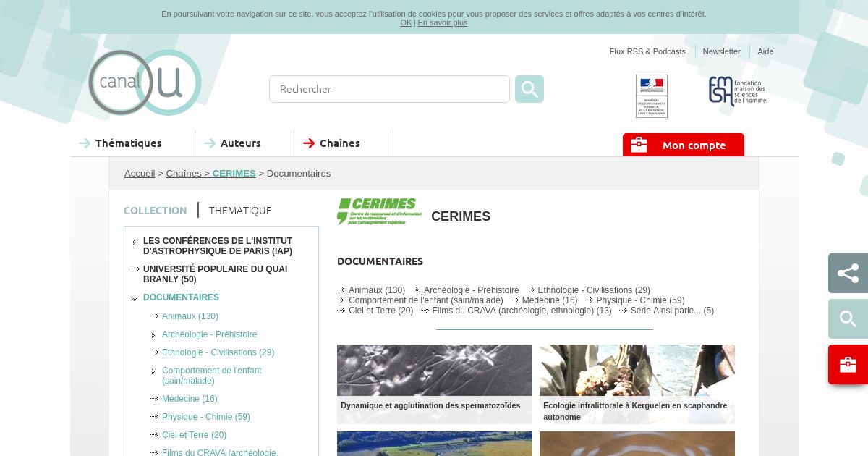The image size is (868, 456).
Task: Open Ciel et Terre (20) in main list
Action: coord(381,311)
